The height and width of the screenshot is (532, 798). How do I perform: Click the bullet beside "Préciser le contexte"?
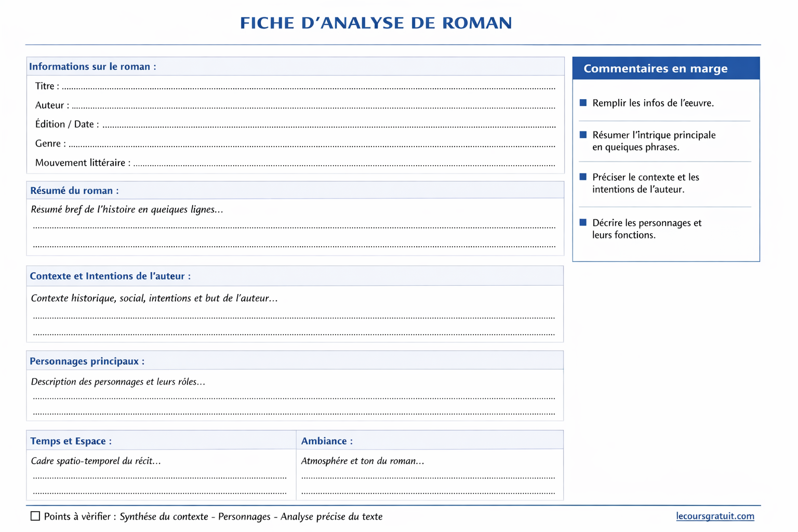[x=583, y=177]
